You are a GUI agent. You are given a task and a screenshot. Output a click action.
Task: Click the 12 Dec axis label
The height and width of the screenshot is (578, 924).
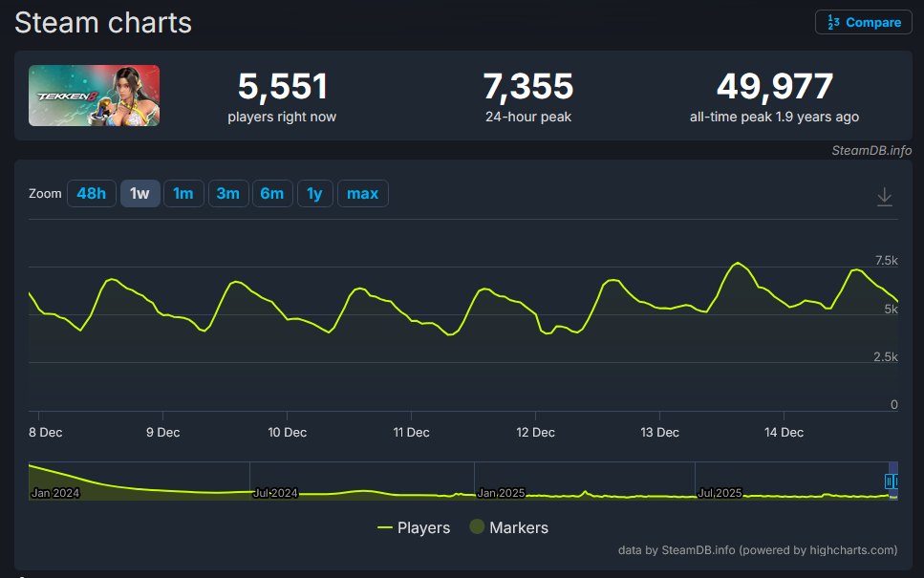click(x=535, y=433)
